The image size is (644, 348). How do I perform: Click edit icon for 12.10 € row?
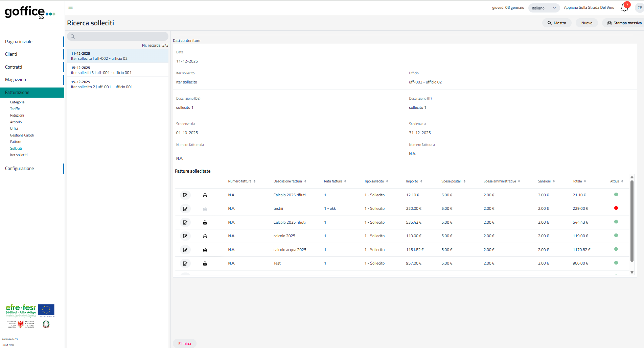[x=185, y=195]
